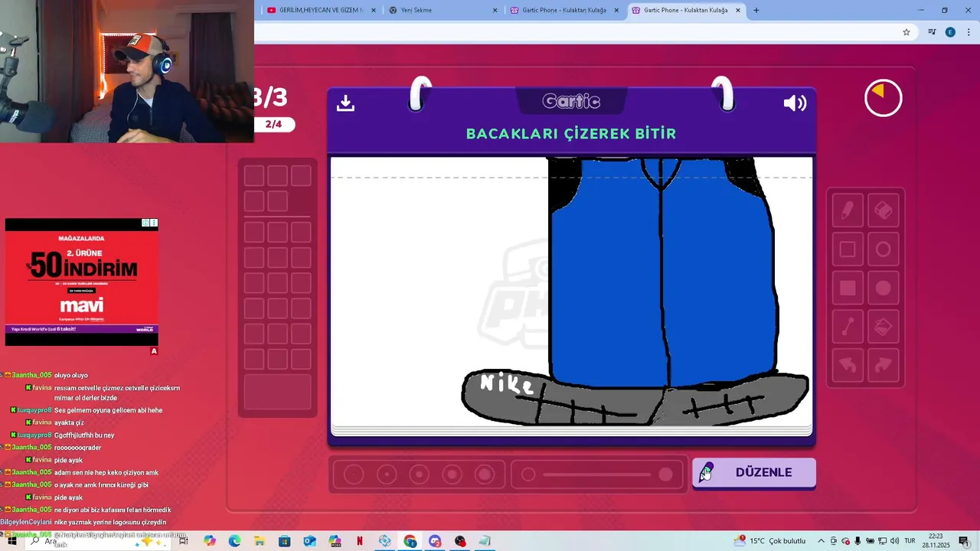Switch to the first Gartic Phone tab

click(563, 10)
